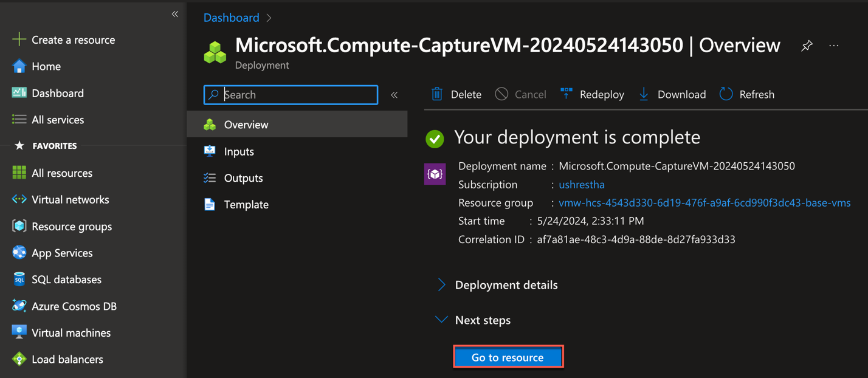Click the Redeploy button label
The width and height of the screenshot is (868, 378).
602,94
